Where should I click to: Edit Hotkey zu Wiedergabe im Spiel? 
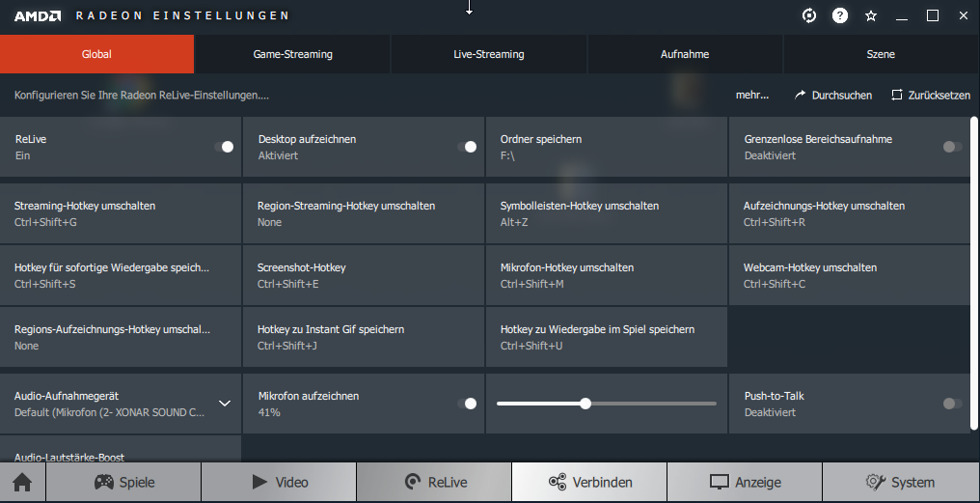pyautogui.click(x=607, y=337)
